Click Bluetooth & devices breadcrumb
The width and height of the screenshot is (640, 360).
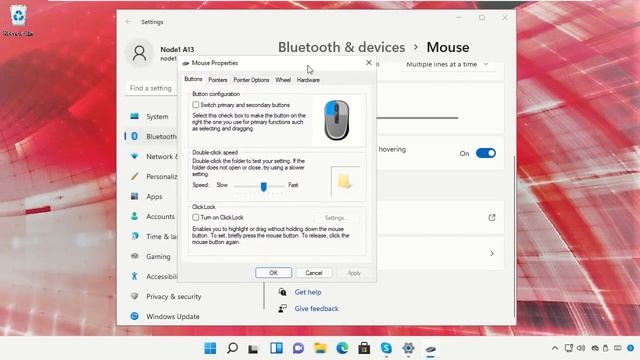pyautogui.click(x=342, y=47)
